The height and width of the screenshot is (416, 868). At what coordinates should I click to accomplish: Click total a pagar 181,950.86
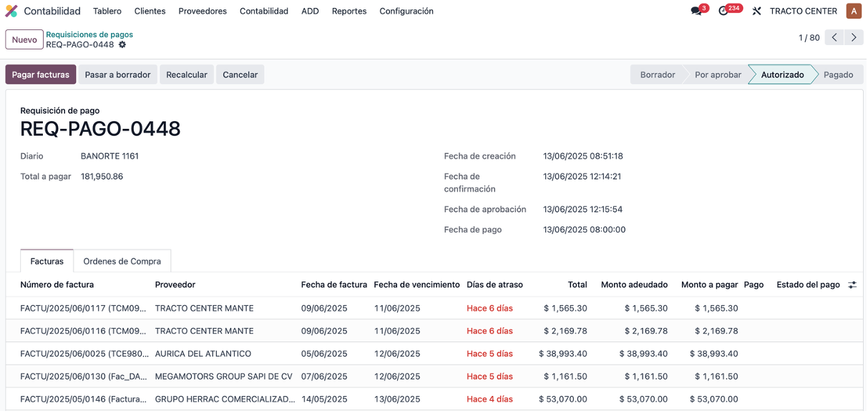(x=102, y=176)
